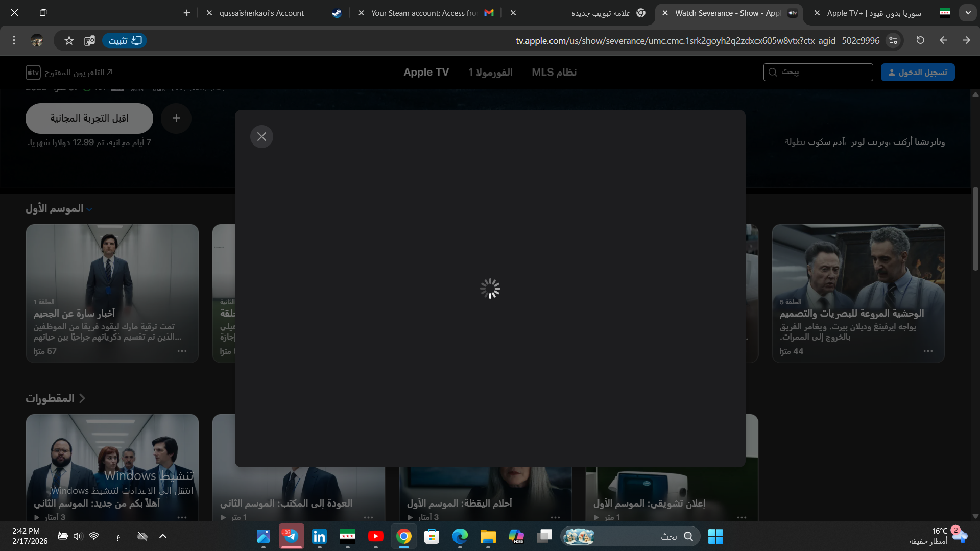Bookmark this page with the star icon
980x551 pixels.
pyautogui.click(x=69, y=40)
